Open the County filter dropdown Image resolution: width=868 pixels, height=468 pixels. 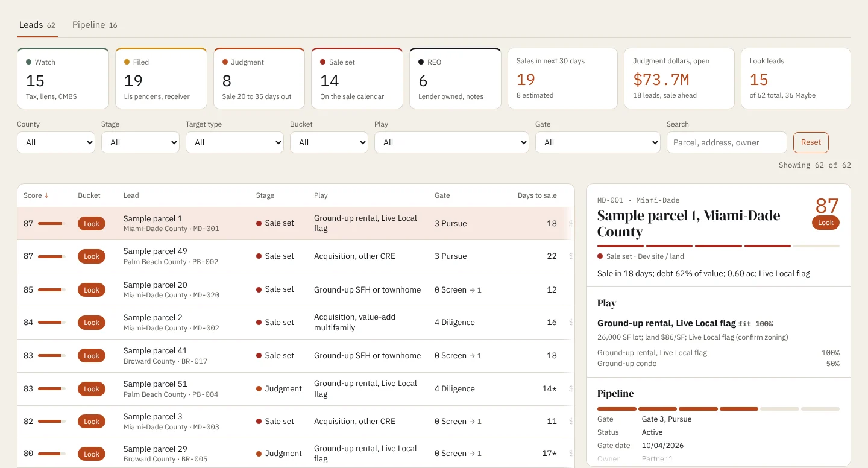[56, 142]
